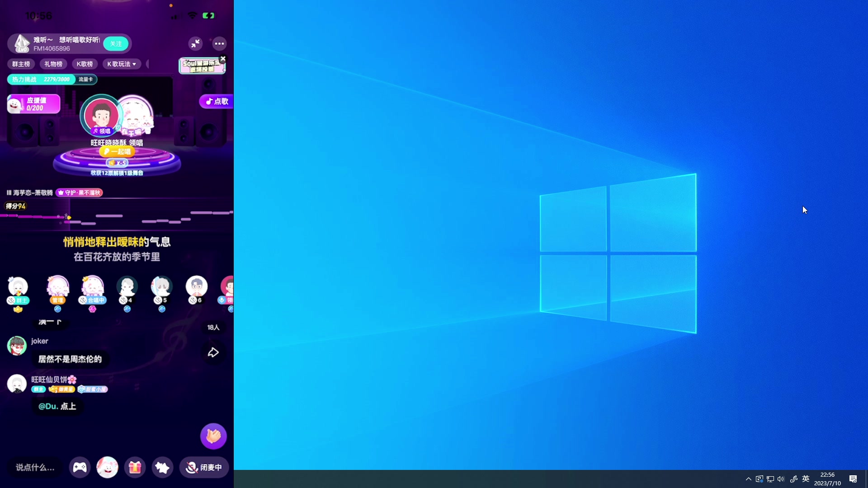Viewport: 868px width, 488px height.
Task: Open the 群主 seat avatar
Action: (x=18, y=286)
